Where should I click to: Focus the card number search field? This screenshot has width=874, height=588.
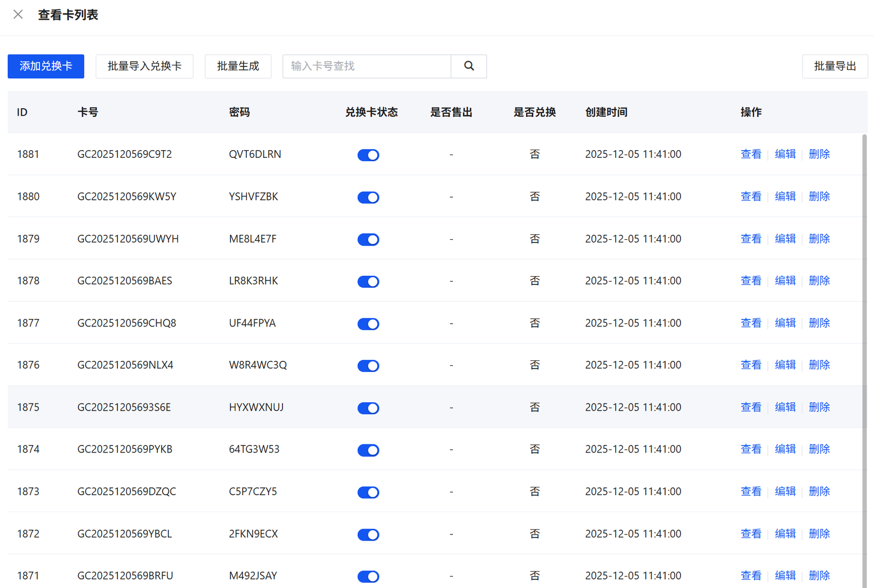point(367,66)
